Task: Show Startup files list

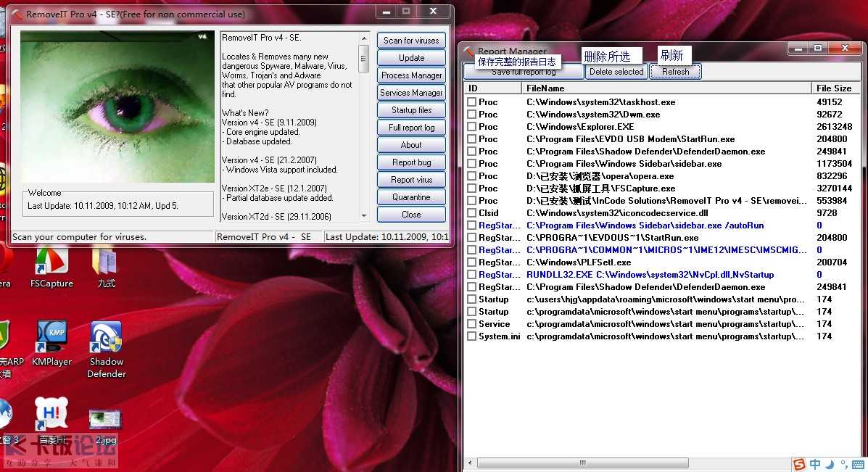Action: (x=411, y=110)
